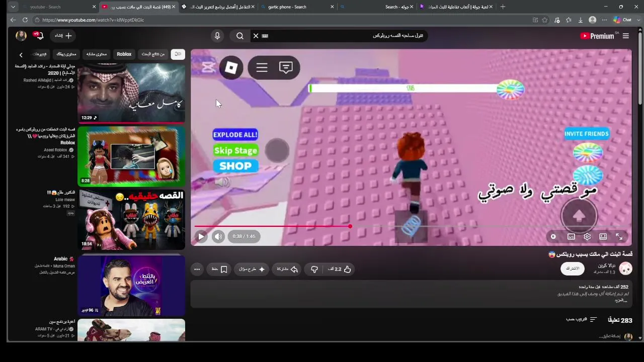644x362 pixels.
Task: Select the 'Roblox' filter chip
Action: pyautogui.click(x=124, y=54)
